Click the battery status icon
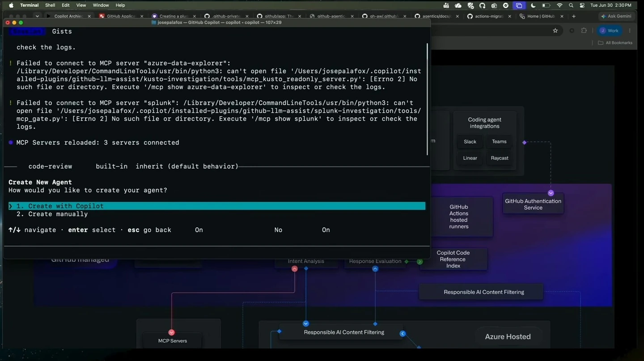Viewport: 644px width, 361px height. tap(546, 5)
